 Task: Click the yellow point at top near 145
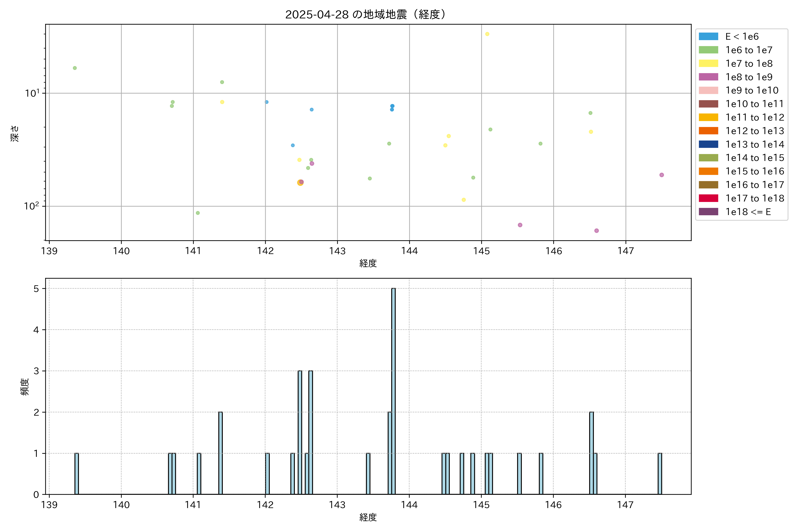point(487,34)
